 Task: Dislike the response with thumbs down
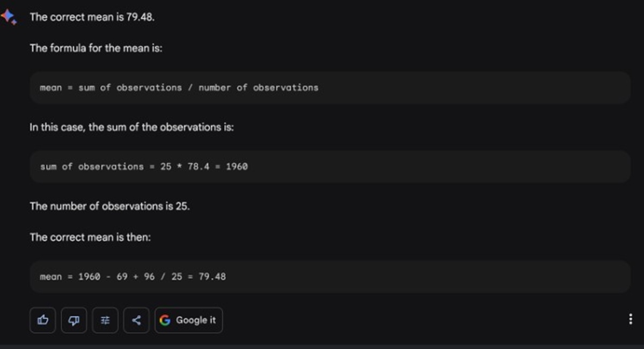[x=74, y=320]
